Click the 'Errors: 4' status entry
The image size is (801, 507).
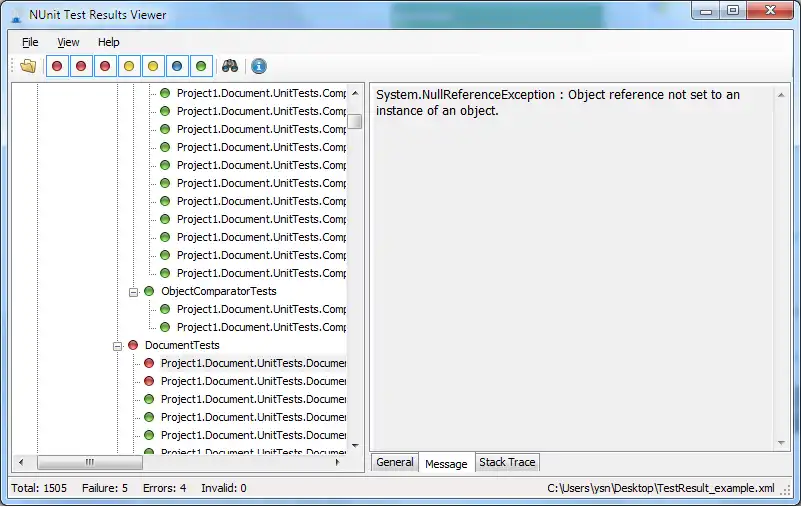pos(164,488)
